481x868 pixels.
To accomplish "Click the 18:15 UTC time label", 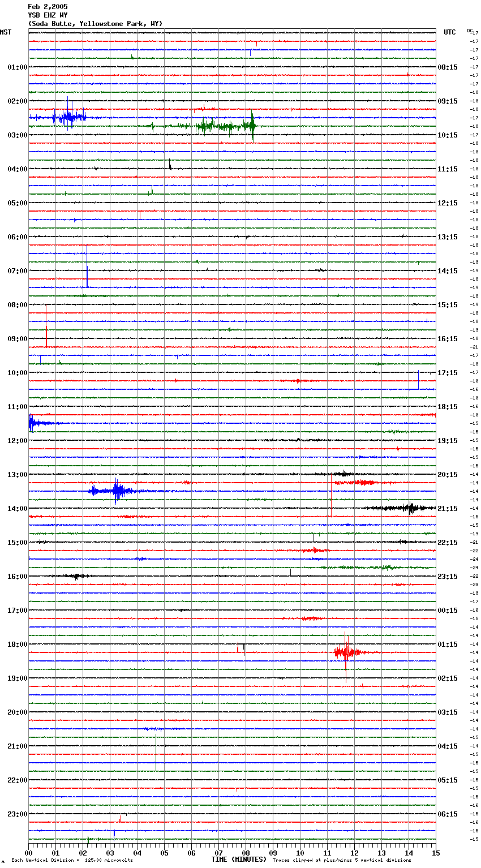I will 448,407.
